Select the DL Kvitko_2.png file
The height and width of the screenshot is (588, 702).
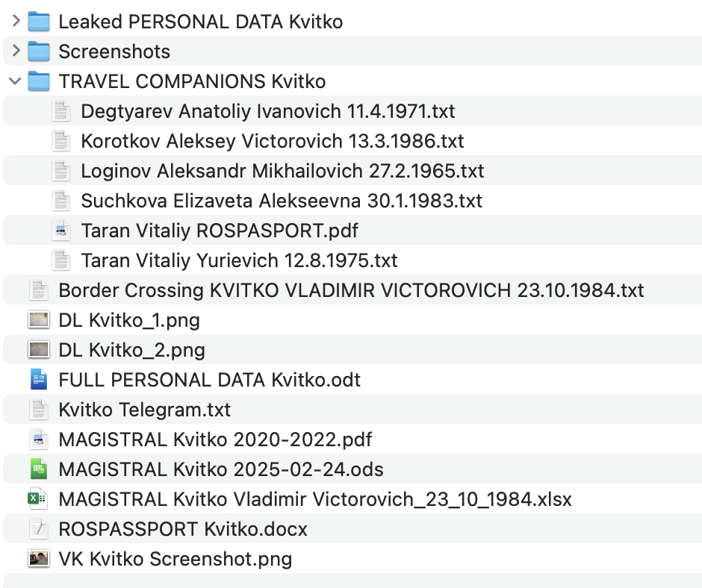(x=131, y=350)
